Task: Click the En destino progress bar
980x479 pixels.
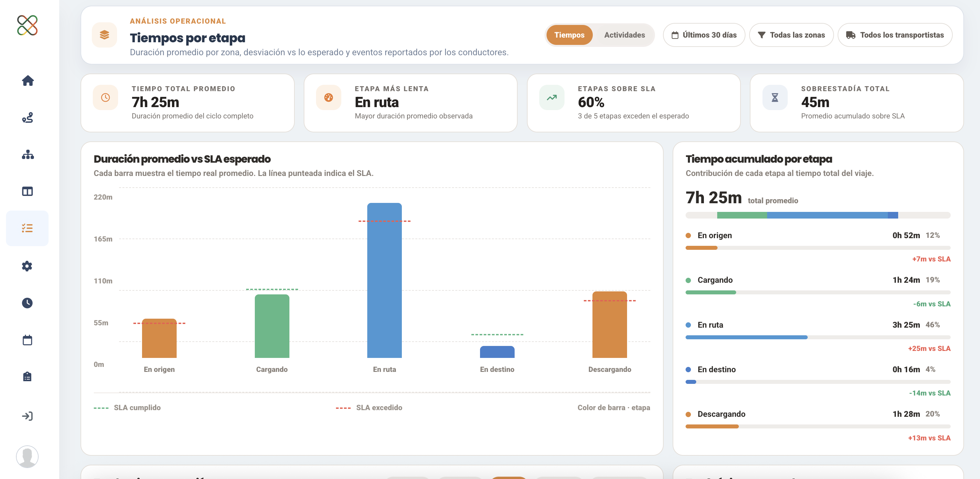Action: click(818, 382)
